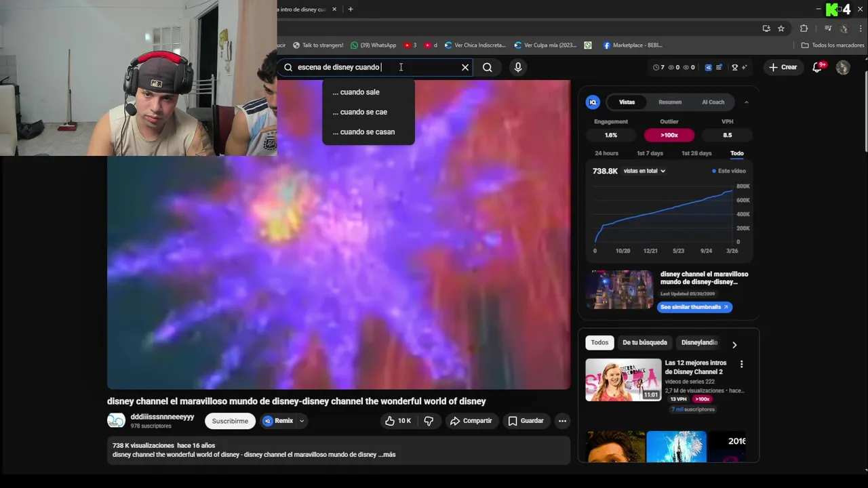This screenshot has height=488, width=868.
Task: Collapse the vidIQ panel with chevron
Action: pos(747,102)
